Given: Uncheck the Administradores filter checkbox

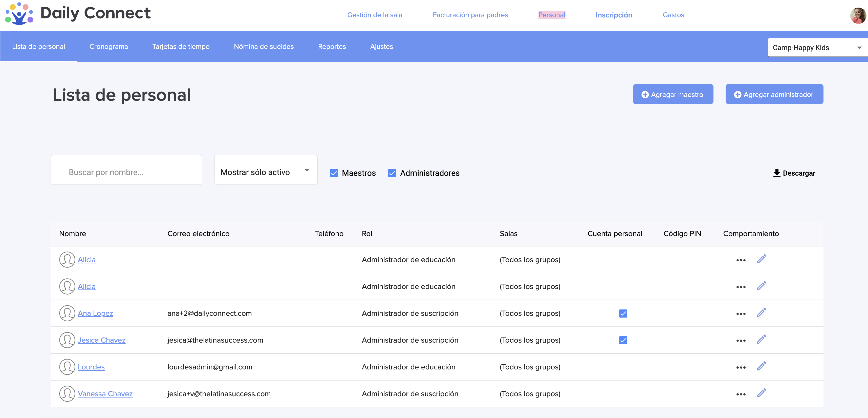Looking at the screenshot, I should coord(392,173).
